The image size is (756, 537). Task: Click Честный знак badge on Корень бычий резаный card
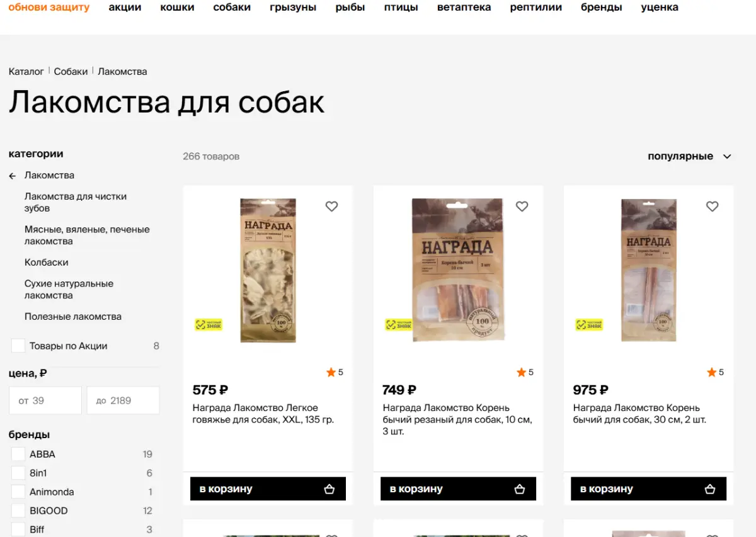[x=399, y=324]
